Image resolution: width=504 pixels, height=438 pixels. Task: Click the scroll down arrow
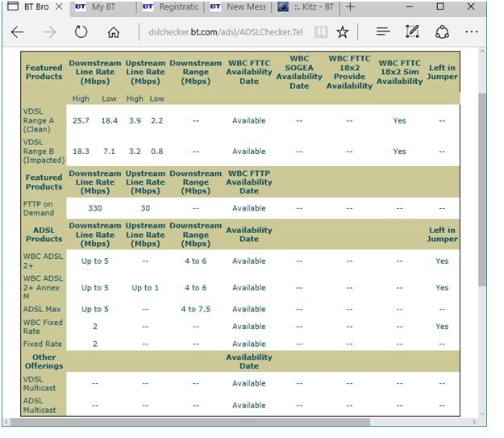[481, 414]
